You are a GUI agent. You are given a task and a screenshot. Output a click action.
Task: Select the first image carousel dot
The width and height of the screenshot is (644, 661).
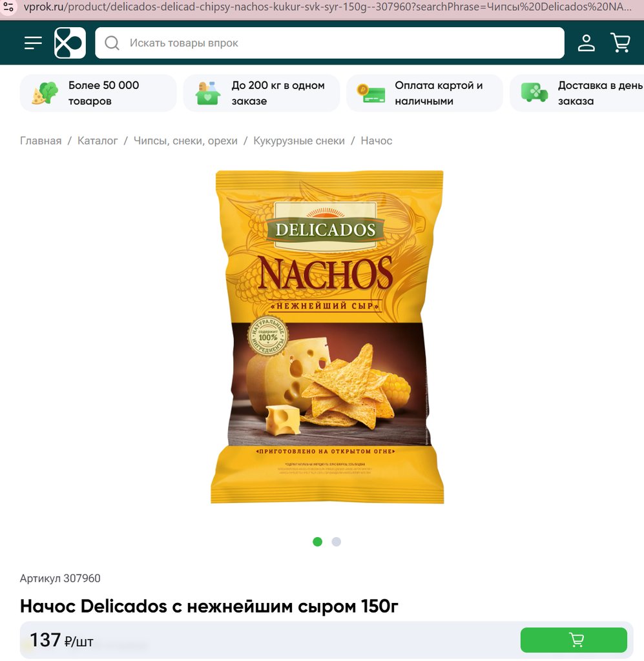pyautogui.click(x=318, y=542)
